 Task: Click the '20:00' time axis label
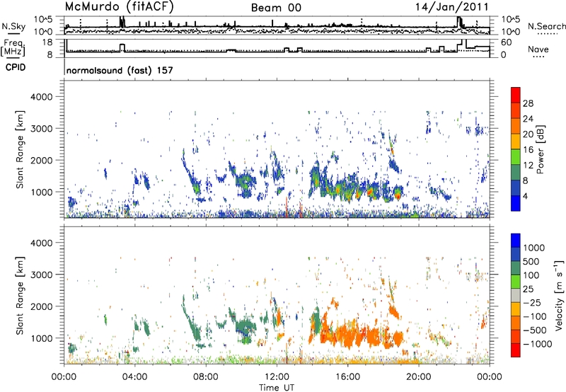click(418, 377)
